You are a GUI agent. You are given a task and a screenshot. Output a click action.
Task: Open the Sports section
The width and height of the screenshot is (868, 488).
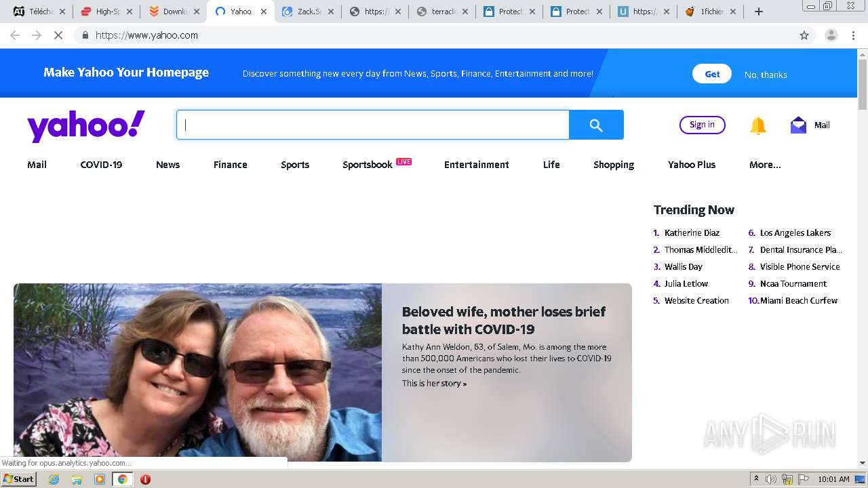(x=295, y=165)
